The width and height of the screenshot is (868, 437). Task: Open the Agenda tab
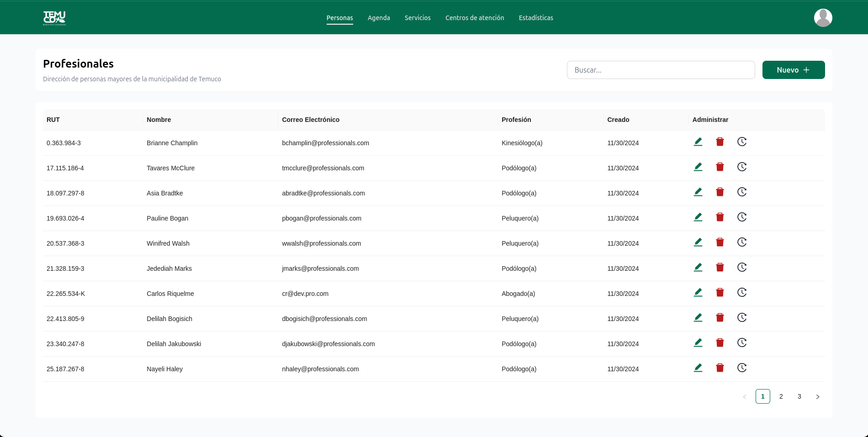pyautogui.click(x=379, y=18)
